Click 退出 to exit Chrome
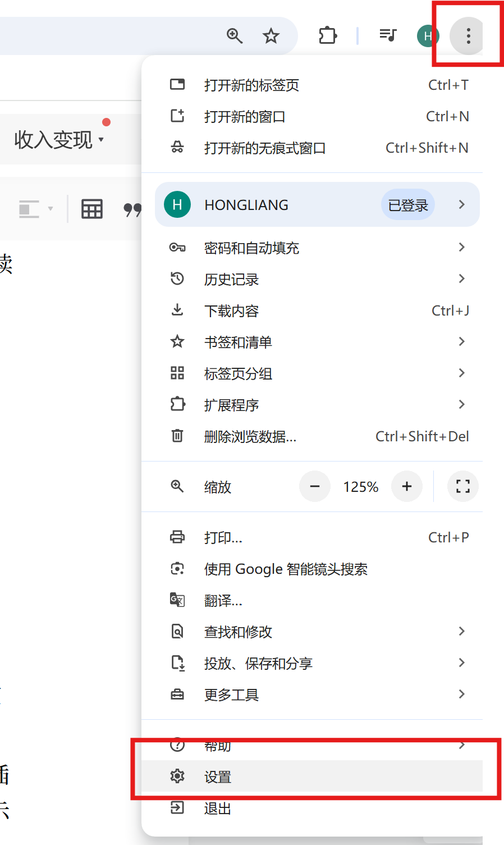 coord(217,807)
